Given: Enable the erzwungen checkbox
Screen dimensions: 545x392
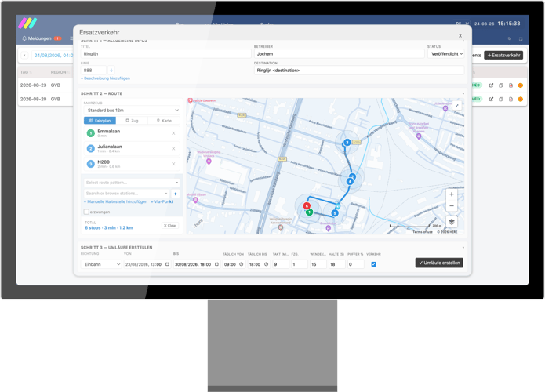Looking at the screenshot, I should 86,212.
